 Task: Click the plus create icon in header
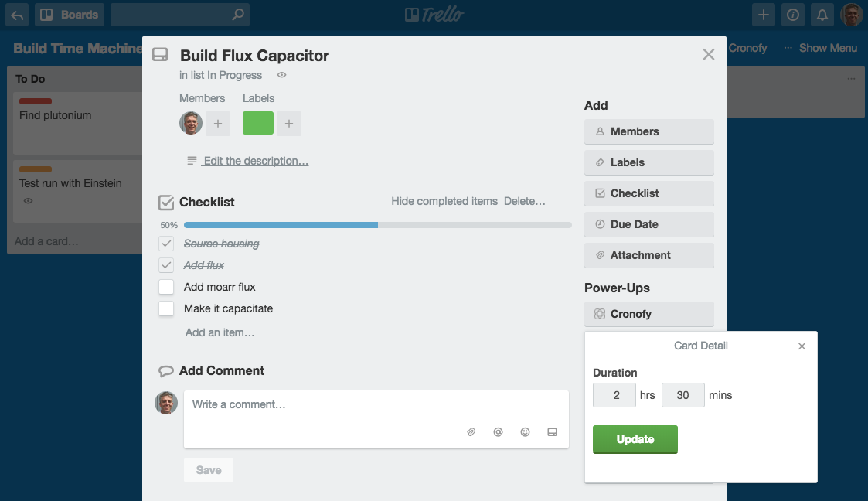coord(763,15)
